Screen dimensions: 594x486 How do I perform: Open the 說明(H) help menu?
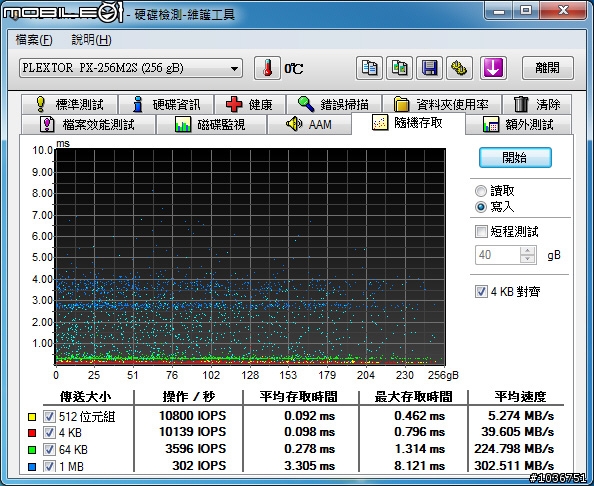click(91, 40)
